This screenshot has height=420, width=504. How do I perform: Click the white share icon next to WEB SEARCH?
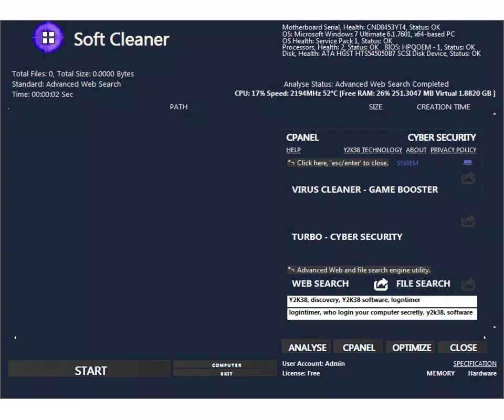tap(381, 284)
